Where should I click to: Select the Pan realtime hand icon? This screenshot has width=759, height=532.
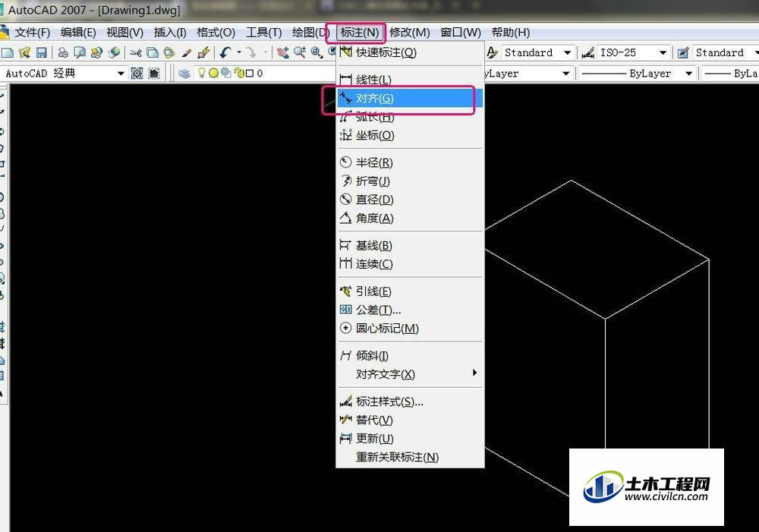pos(283,52)
